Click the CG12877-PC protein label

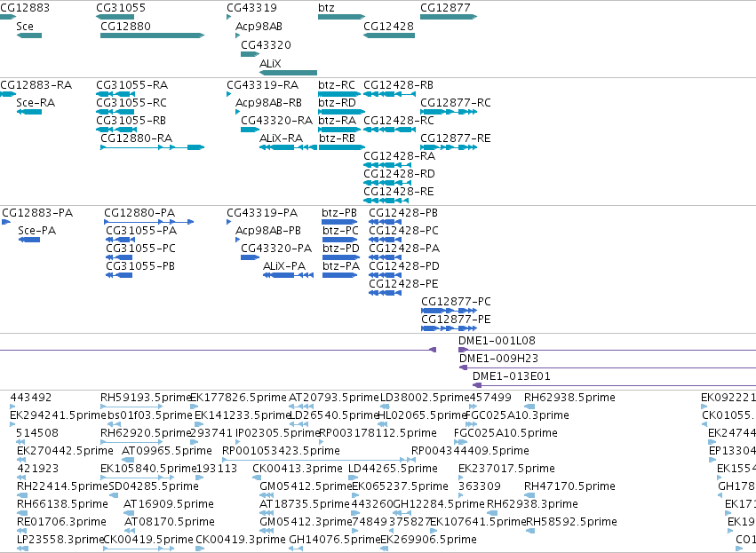456,302
